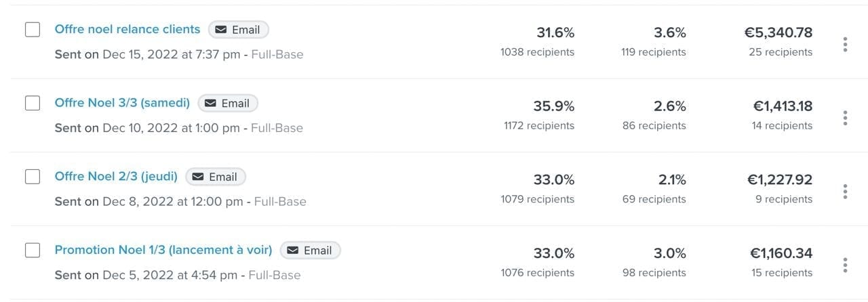Screen dimensions: 868x302
Task: Open the Offre noel relance clients campaign
Action: point(127,29)
